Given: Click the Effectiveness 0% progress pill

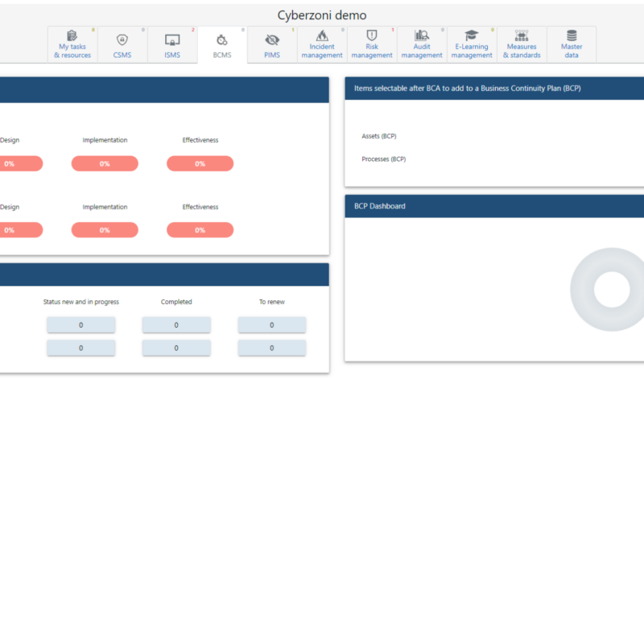Looking at the screenshot, I should click(x=200, y=163).
